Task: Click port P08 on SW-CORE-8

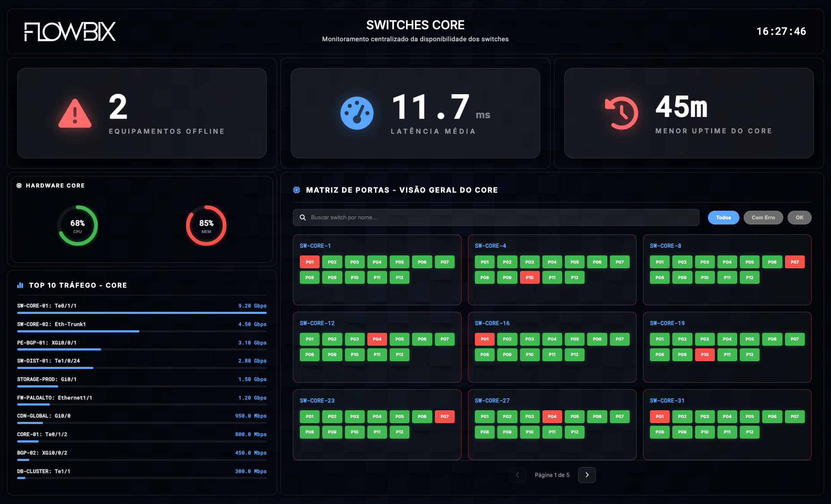Action: (x=660, y=277)
